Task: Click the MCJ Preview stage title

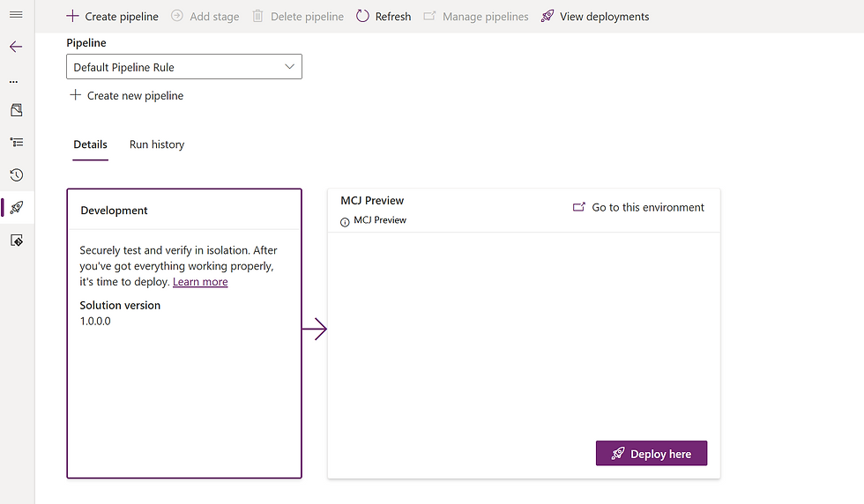Action: tap(372, 201)
